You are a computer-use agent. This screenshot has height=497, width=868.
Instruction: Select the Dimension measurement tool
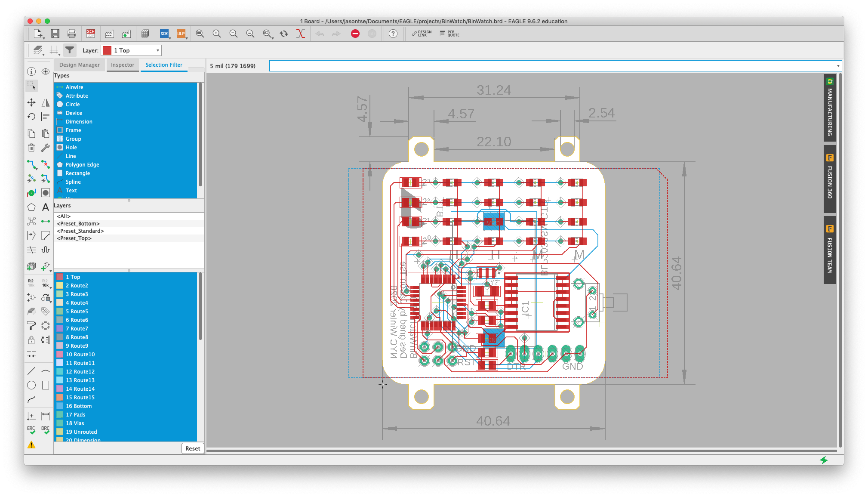click(46, 415)
